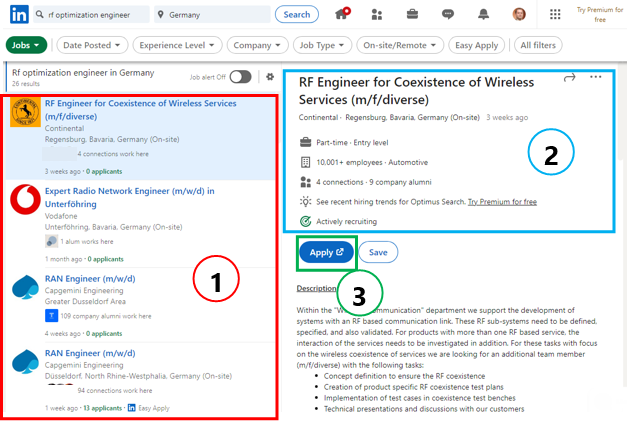Expand the Job Type filter

(x=322, y=45)
